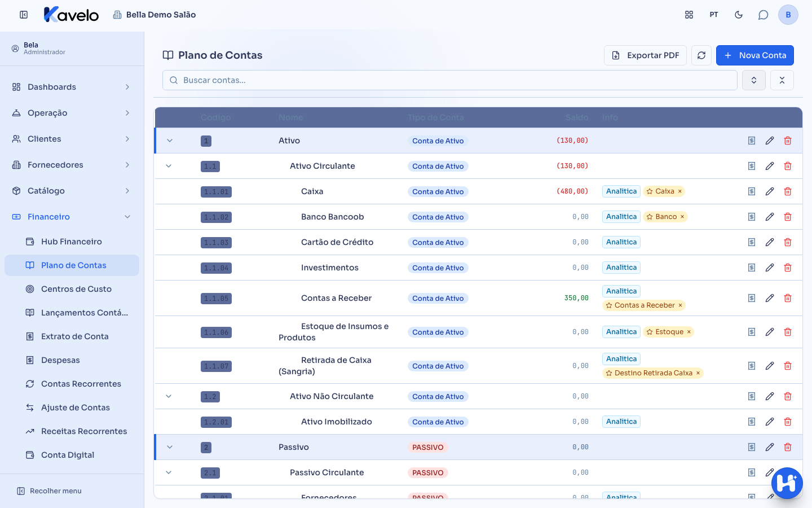
Task: Remove the Banco star tag
Action: point(682,217)
